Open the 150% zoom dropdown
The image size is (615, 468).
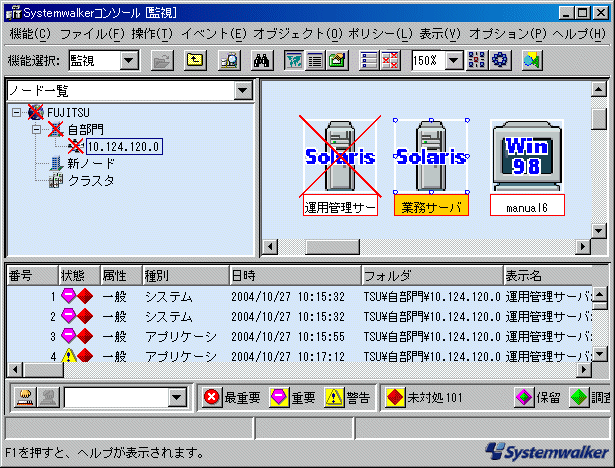454,61
